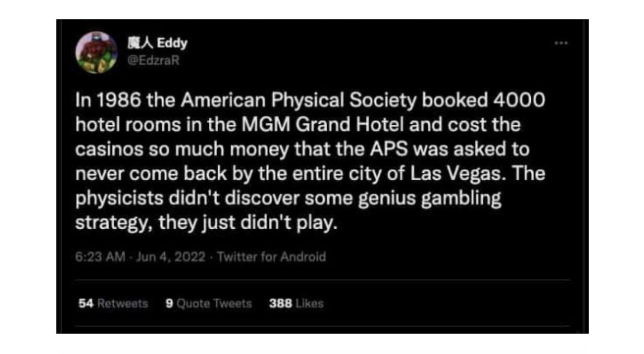The image size is (644, 354).
Task: View the 54 Retweets list
Action: tap(113, 303)
